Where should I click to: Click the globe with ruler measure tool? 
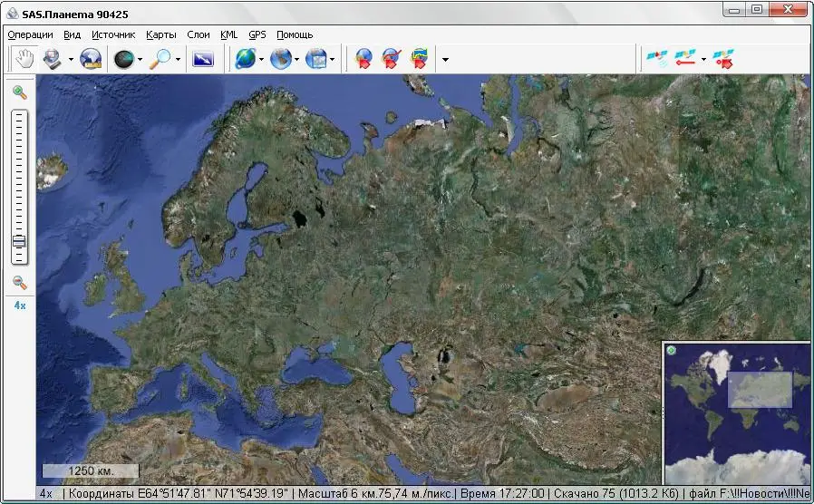click(x=92, y=59)
